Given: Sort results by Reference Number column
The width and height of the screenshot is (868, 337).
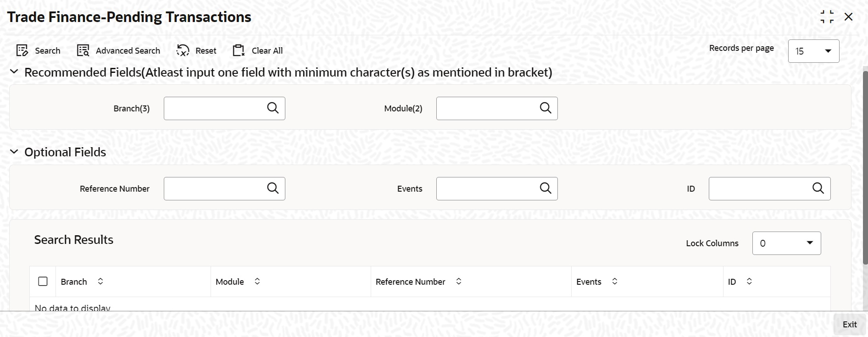Looking at the screenshot, I should click(459, 282).
